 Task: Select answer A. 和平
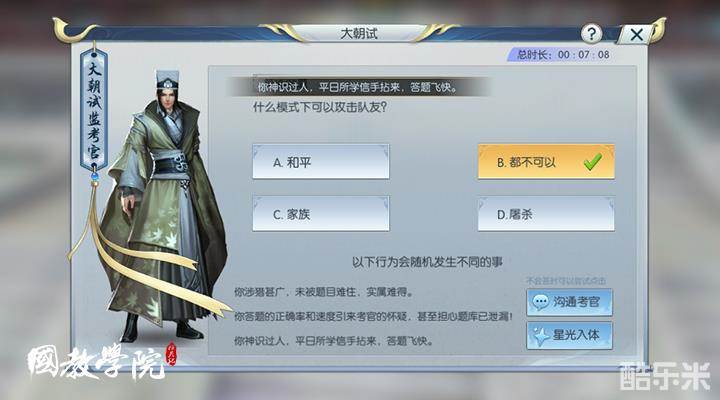click(x=321, y=162)
